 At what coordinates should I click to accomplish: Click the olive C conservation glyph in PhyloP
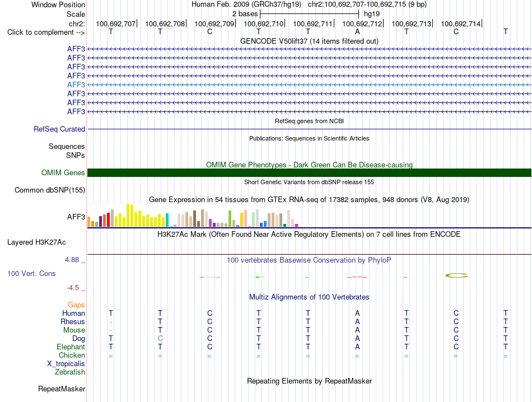tap(456, 275)
